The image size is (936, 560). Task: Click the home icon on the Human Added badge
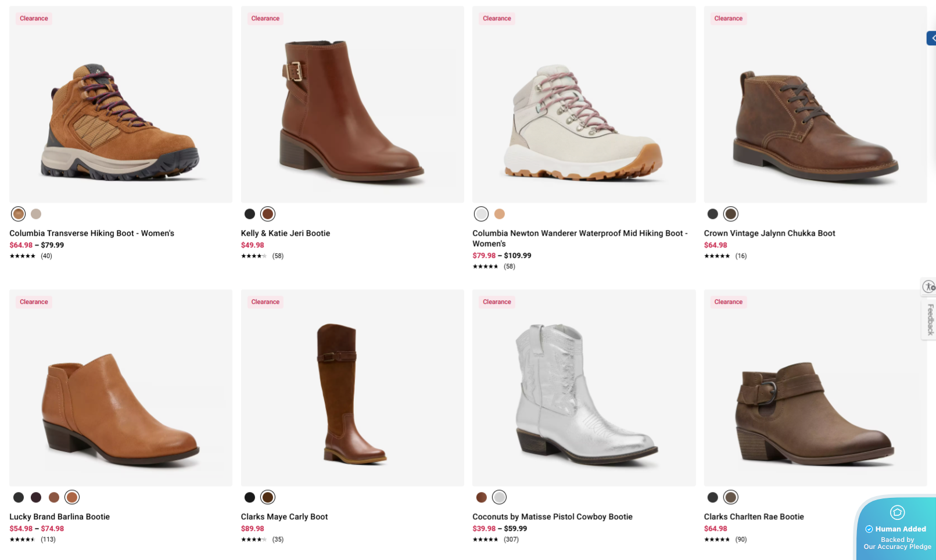(x=897, y=512)
